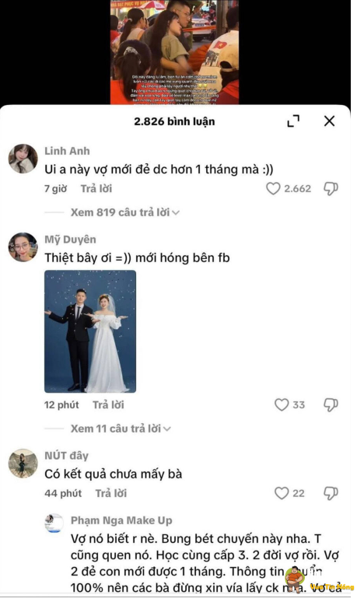Dislike Linh Anh's comment
The width and height of the screenshot is (364, 602).
click(x=331, y=188)
